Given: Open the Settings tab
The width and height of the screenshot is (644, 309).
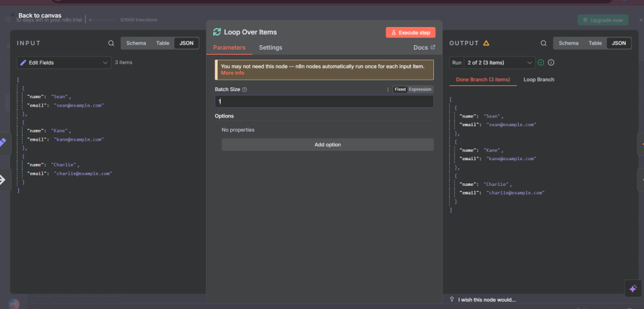Looking at the screenshot, I should tap(270, 48).
